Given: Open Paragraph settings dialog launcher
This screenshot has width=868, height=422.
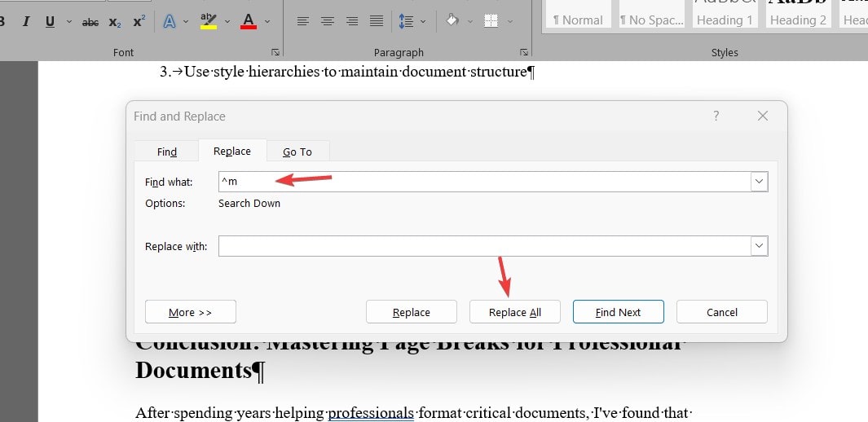Looking at the screenshot, I should [x=524, y=52].
